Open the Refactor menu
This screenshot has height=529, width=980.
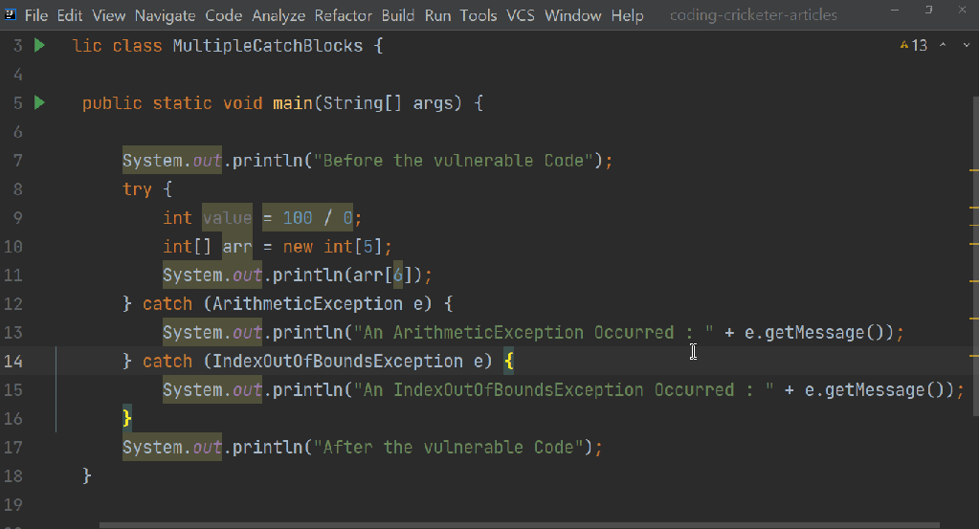344,15
